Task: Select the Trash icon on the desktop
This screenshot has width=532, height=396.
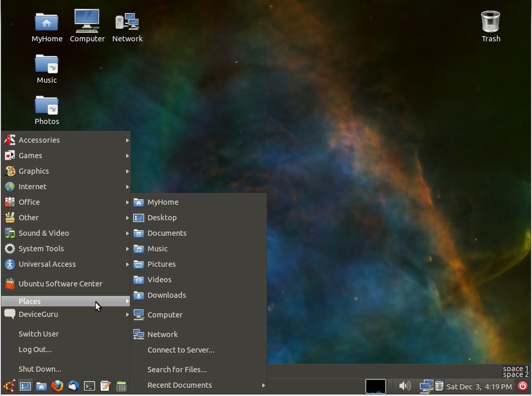Action: [491, 26]
